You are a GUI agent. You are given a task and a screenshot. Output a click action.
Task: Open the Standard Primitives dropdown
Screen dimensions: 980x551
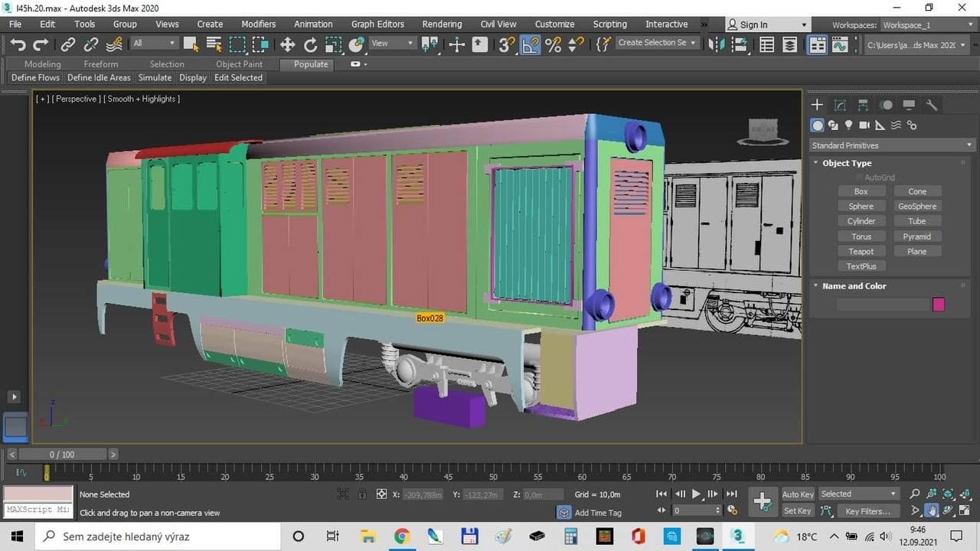point(892,145)
